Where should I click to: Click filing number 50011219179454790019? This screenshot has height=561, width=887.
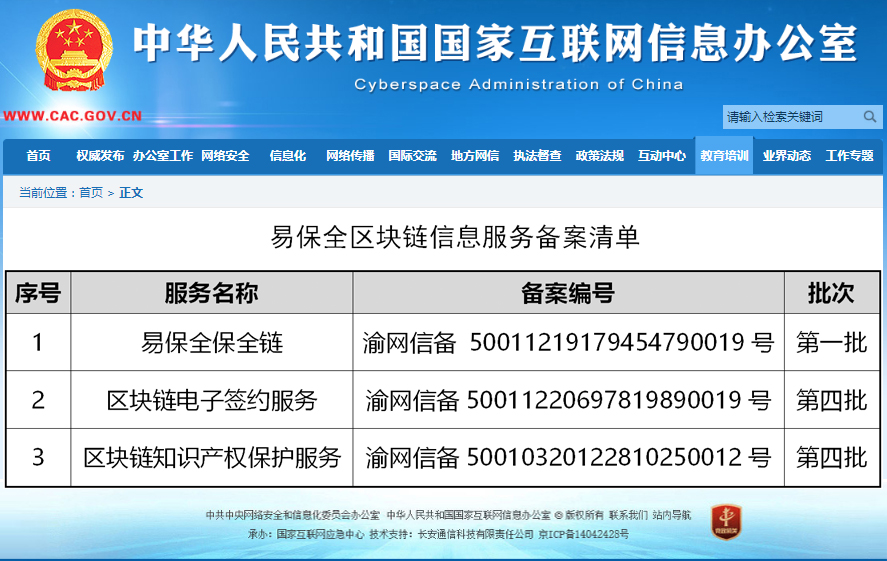(x=607, y=342)
